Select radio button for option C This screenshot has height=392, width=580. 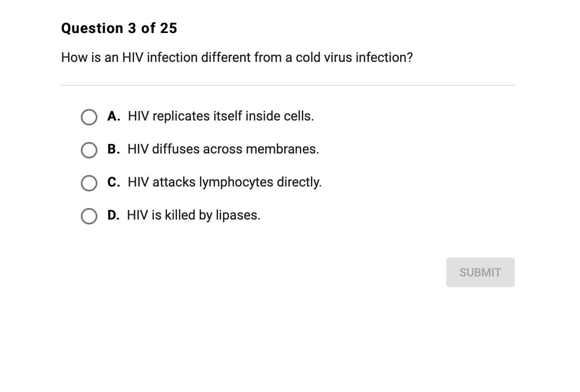[89, 183]
